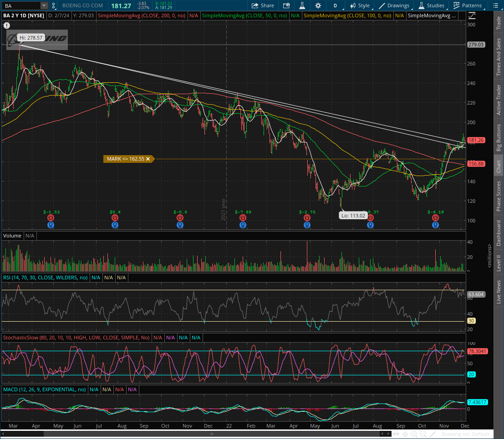Click the drawing tool line icon at bottom

[433, 434]
